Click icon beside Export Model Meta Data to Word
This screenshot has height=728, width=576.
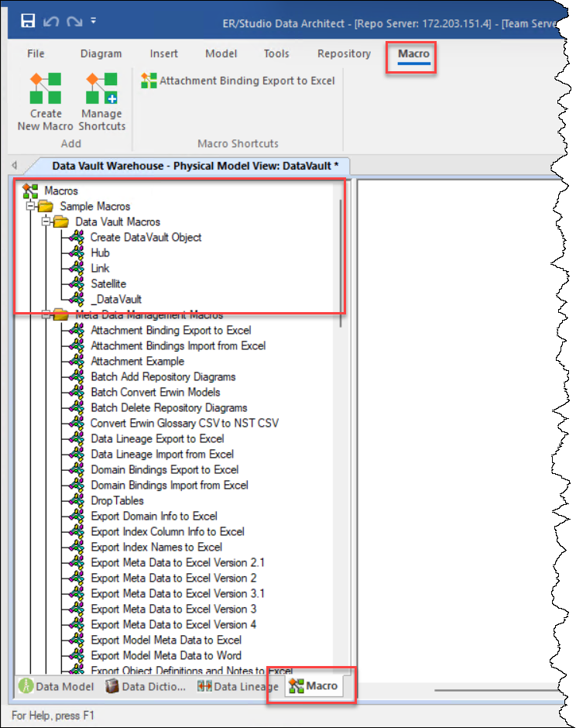[x=77, y=655]
